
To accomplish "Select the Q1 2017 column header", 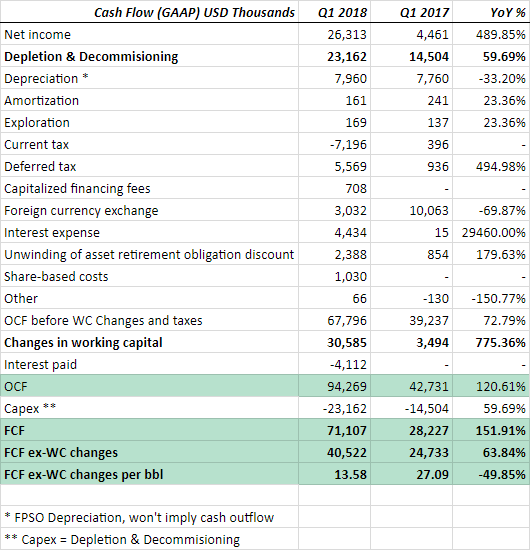I will click(411, 12).
